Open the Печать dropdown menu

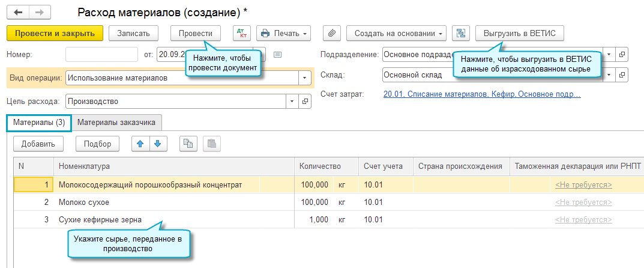(283, 33)
